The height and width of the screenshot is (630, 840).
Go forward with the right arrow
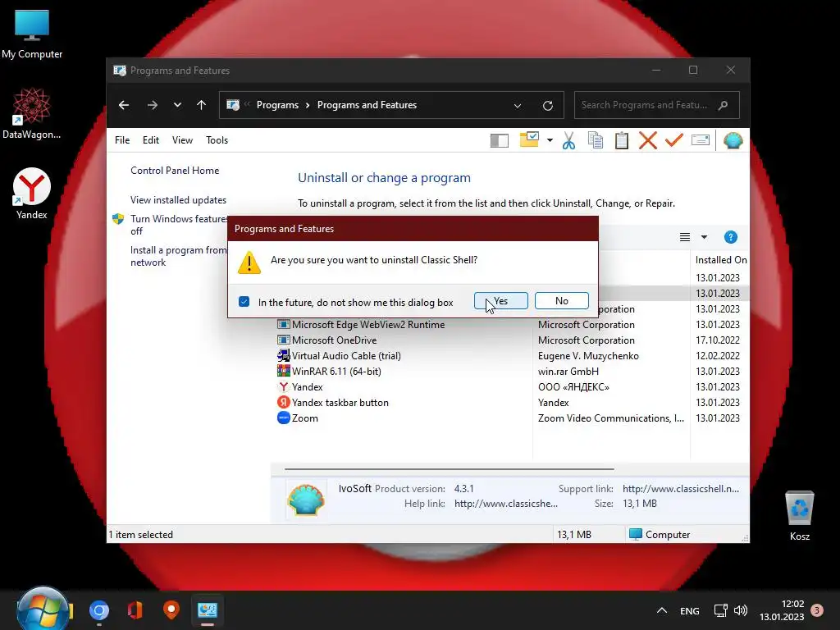click(153, 105)
